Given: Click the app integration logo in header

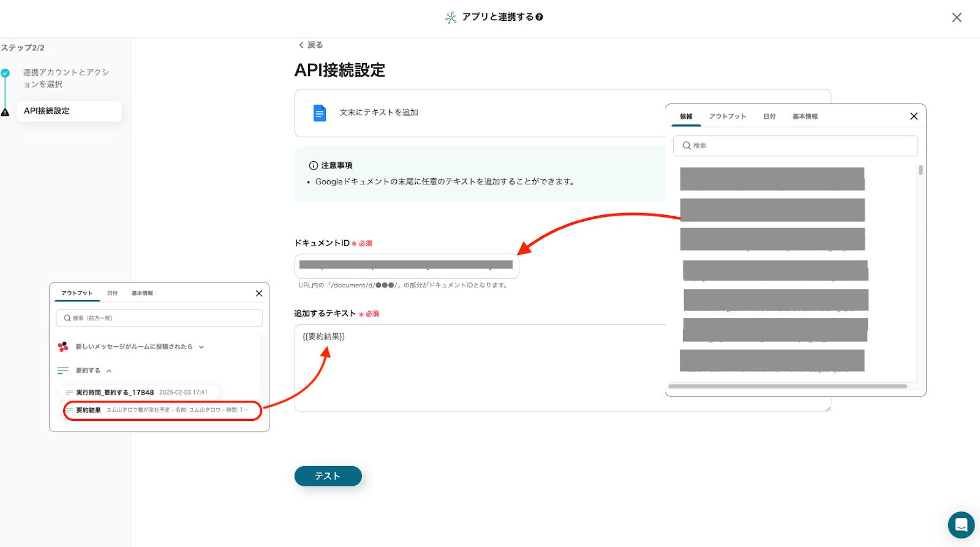Looking at the screenshot, I should (x=451, y=18).
